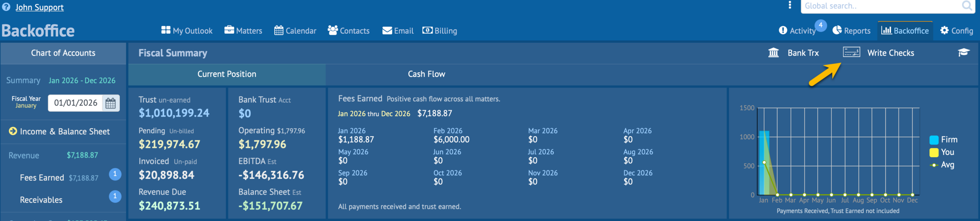Expand the Receivables account badge
Screen dimensions: 980x221
115,197
